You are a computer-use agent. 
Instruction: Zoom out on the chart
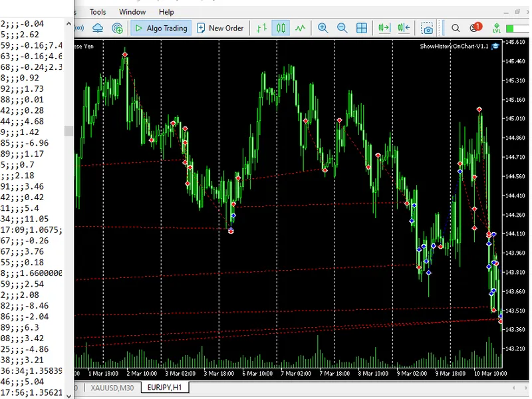342,28
